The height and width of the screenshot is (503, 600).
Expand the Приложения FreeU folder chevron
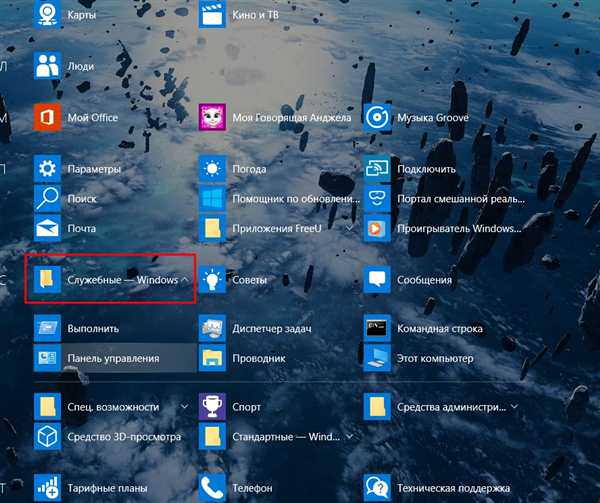tap(349, 228)
